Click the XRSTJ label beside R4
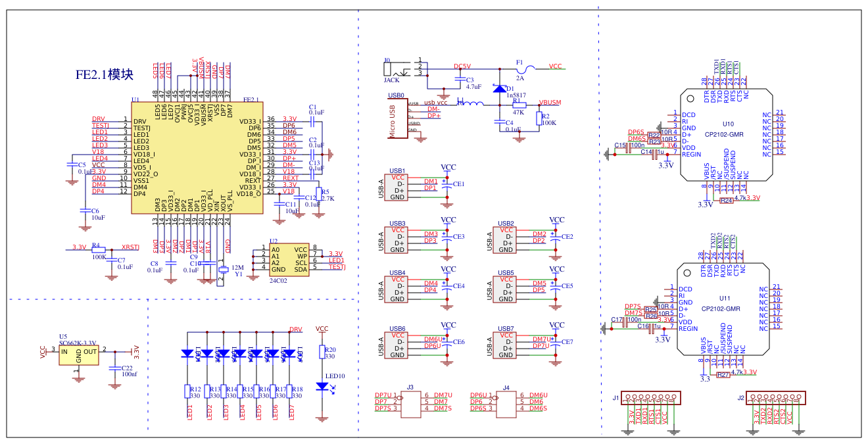Screen dimensions: 868x444 [131, 247]
